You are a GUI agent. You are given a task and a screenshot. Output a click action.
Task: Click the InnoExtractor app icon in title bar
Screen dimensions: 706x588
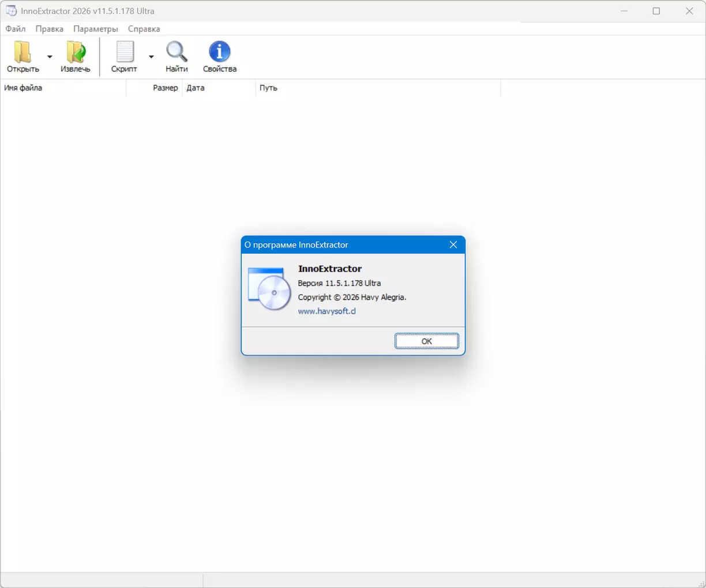click(11, 11)
